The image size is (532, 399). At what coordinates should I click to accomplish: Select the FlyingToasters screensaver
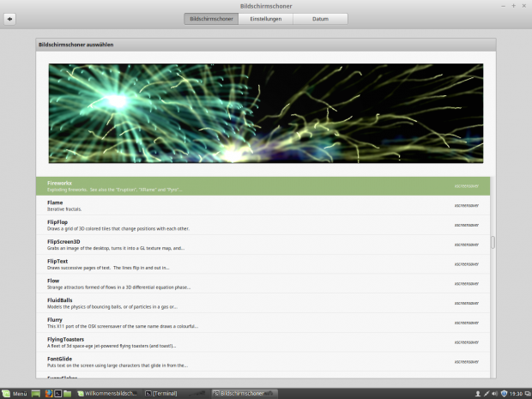click(x=257, y=342)
